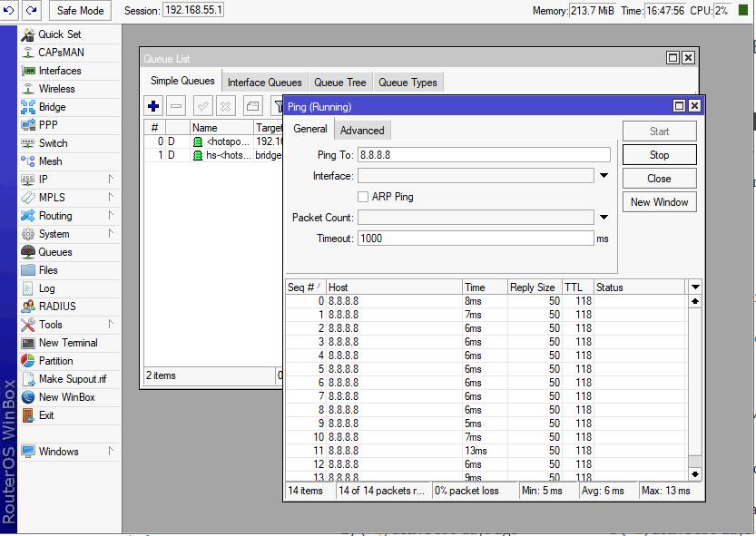Click the green CPU indicator square

(x=743, y=10)
